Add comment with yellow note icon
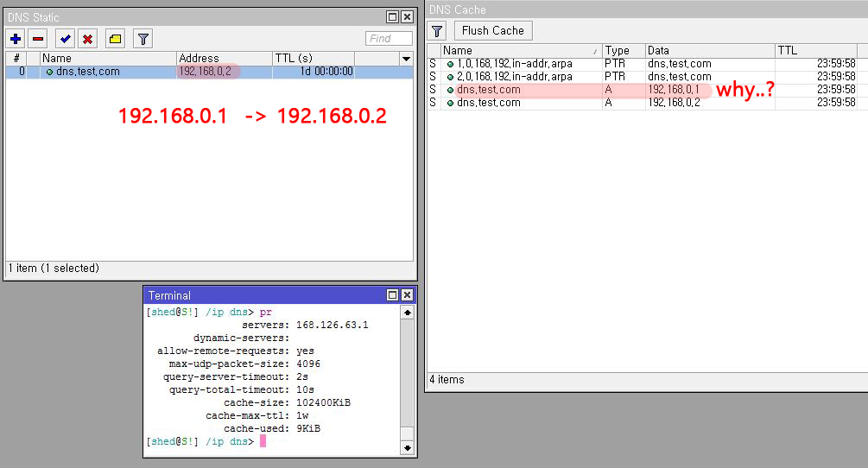 click(115, 39)
